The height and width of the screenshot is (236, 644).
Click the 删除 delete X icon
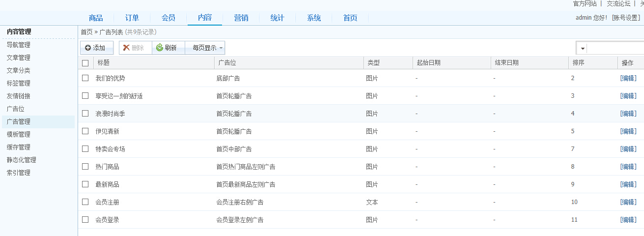[126, 48]
